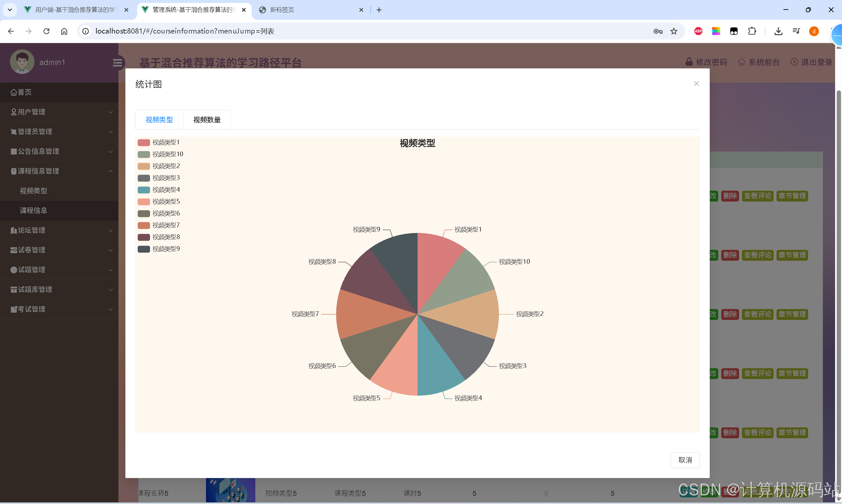Toggle the 视频类型10 legend entry
Viewport: 842px width, 504px height.
click(160, 154)
